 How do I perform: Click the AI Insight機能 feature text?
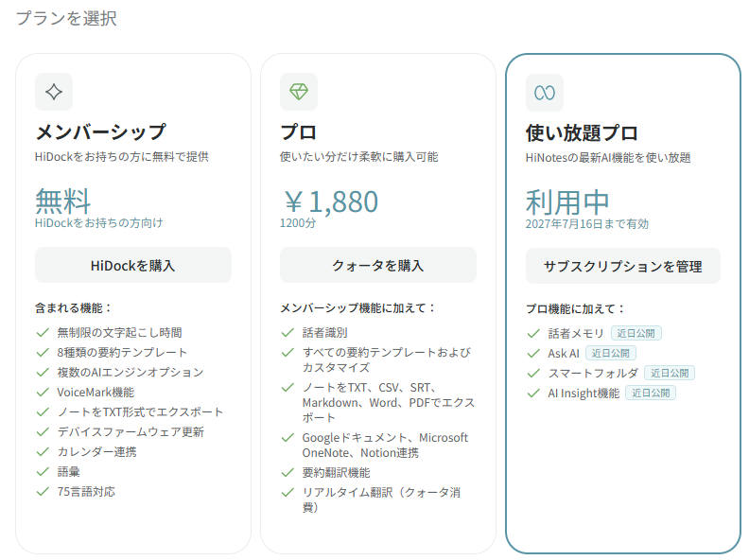(584, 394)
